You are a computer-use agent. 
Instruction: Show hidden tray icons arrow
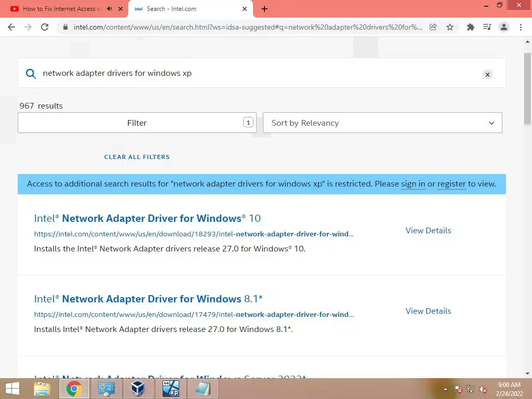point(445,389)
